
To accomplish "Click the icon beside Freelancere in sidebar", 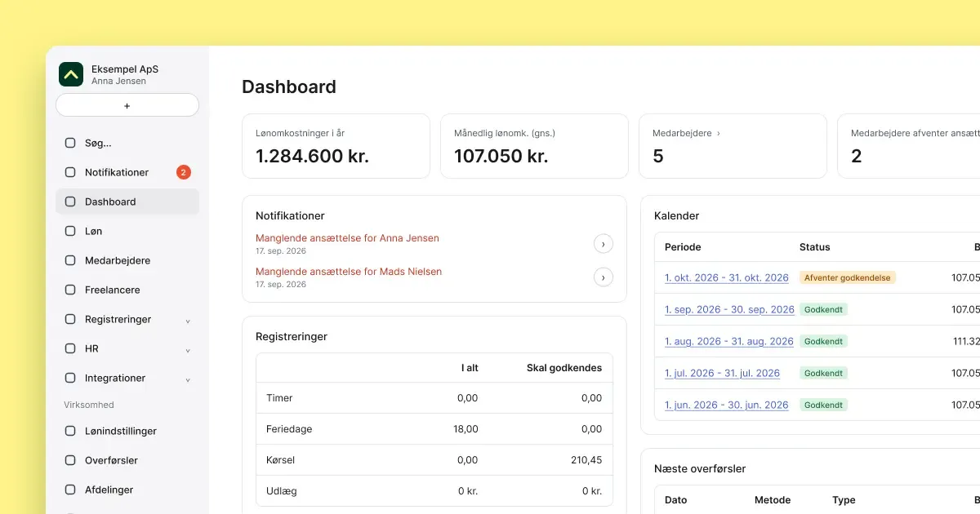I will [70, 290].
